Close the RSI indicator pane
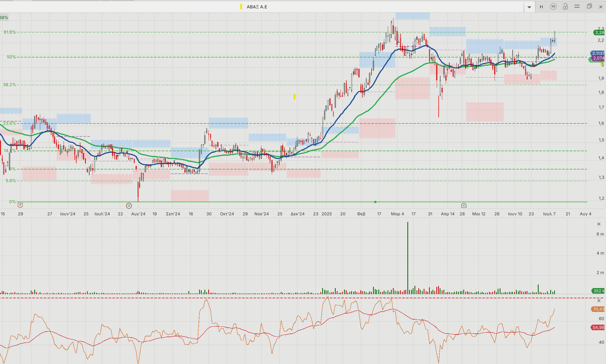This screenshot has width=606, height=364. click(x=599, y=300)
